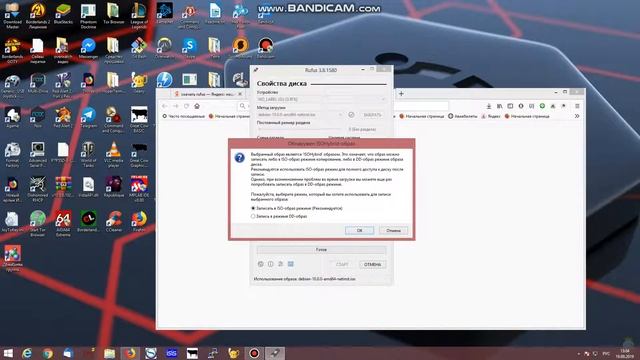
Task: Open the Format Factory desktop shortcut
Action: pyautogui.click(x=12, y=154)
